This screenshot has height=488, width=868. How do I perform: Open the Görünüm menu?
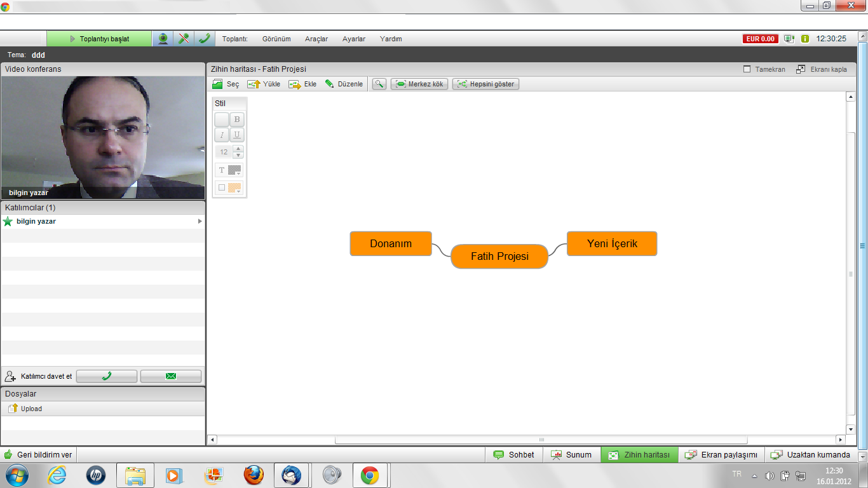[276, 39]
